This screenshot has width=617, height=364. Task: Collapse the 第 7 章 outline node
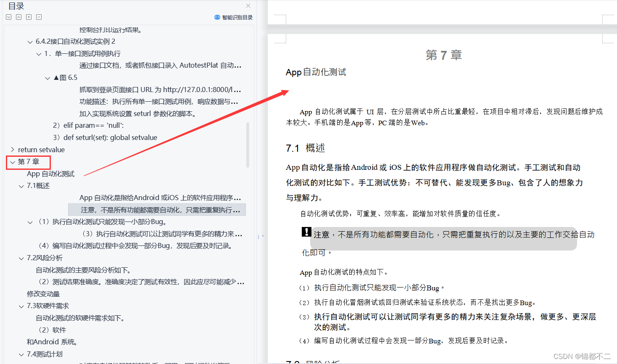click(x=13, y=162)
